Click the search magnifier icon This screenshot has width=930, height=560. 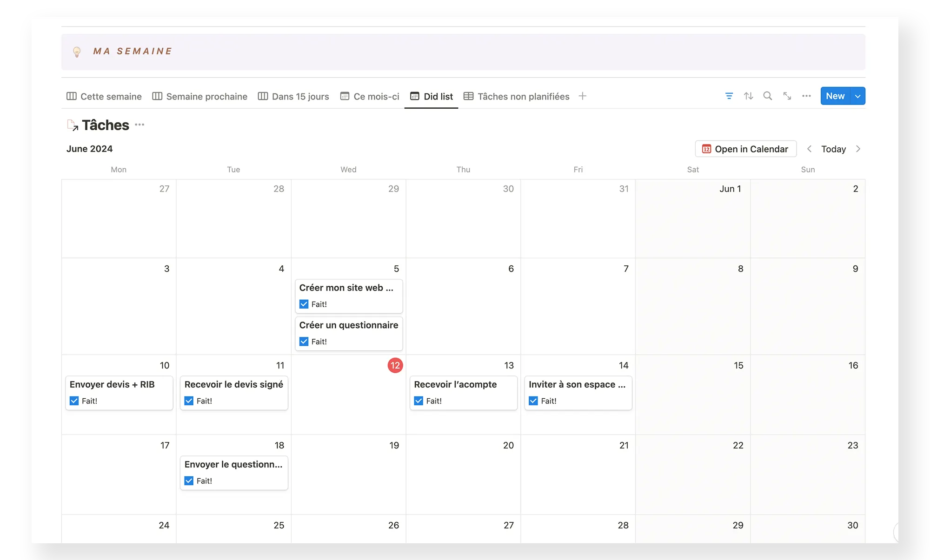point(768,96)
